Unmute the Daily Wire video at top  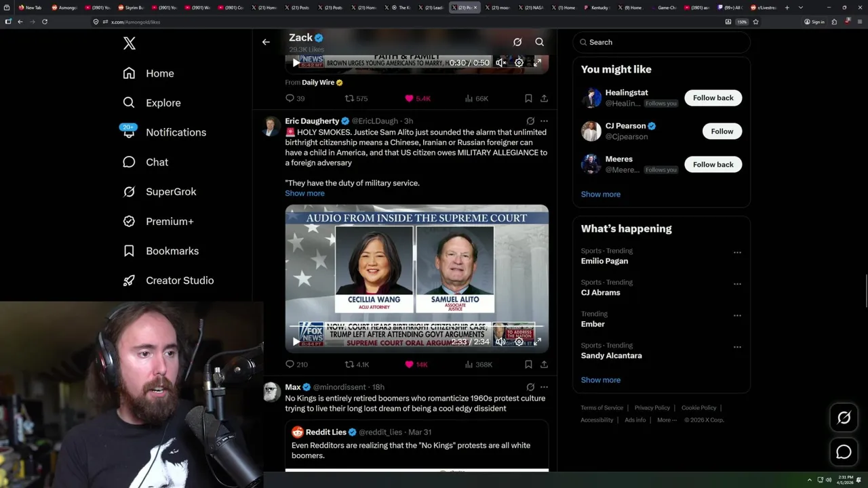(500, 62)
